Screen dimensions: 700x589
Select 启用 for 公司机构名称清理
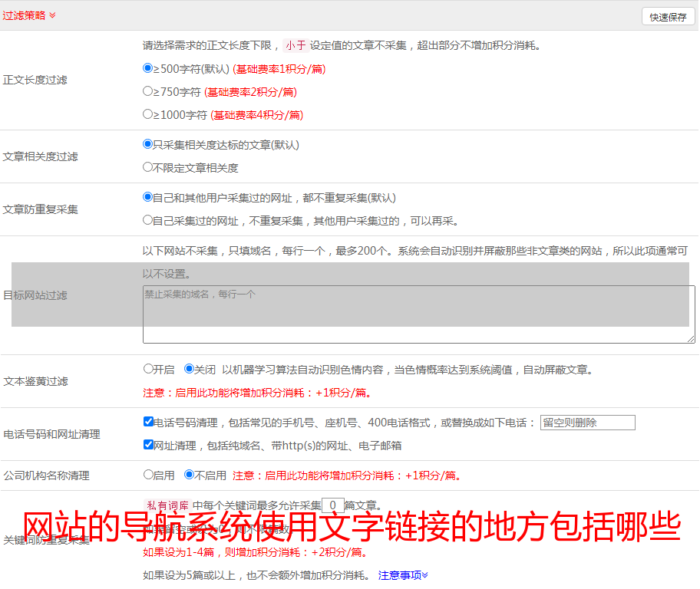[148, 475]
